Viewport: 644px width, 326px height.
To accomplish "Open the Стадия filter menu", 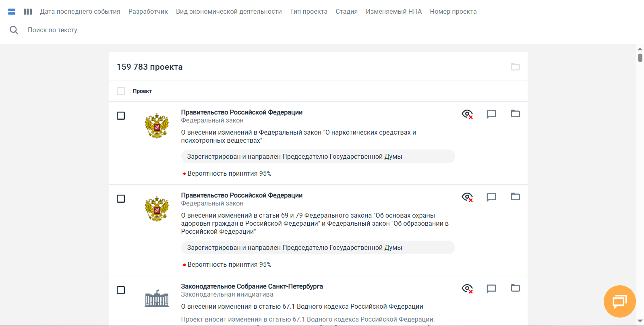I will click(347, 12).
